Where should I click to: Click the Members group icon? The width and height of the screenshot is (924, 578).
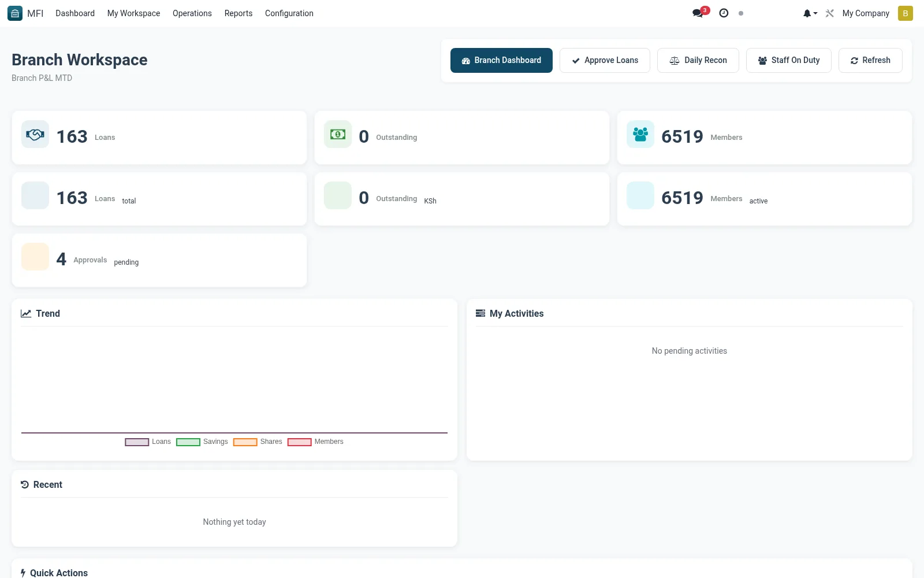coord(640,135)
